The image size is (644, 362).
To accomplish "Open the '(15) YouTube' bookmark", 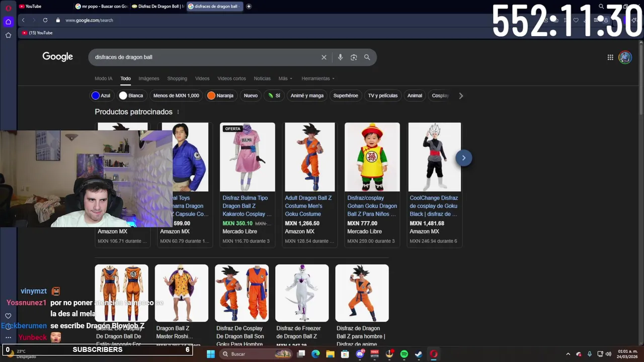I will pos(37,33).
